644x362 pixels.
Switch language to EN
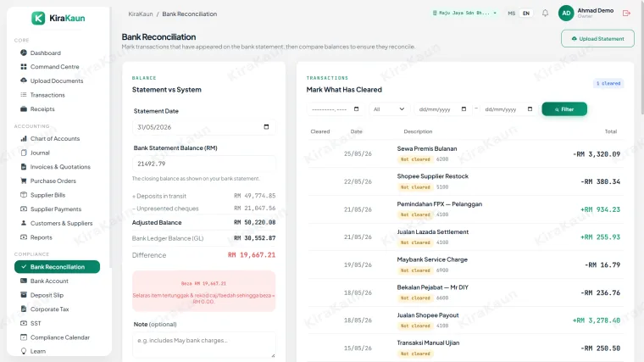point(526,14)
